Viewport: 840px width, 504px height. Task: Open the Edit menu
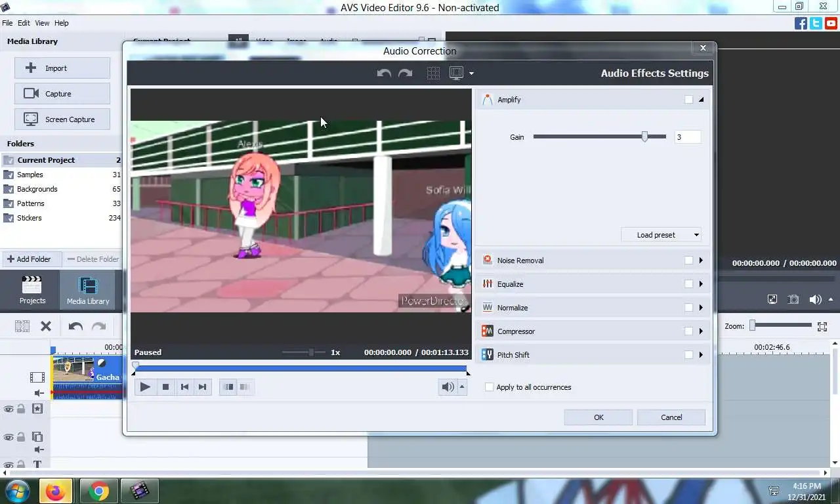click(24, 23)
